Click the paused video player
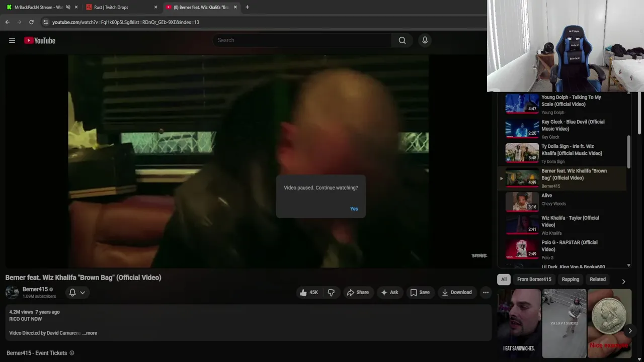 click(248, 161)
